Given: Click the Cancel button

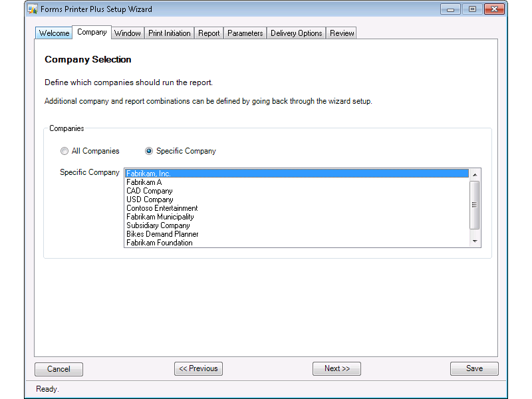Looking at the screenshot, I should (x=59, y=369).
